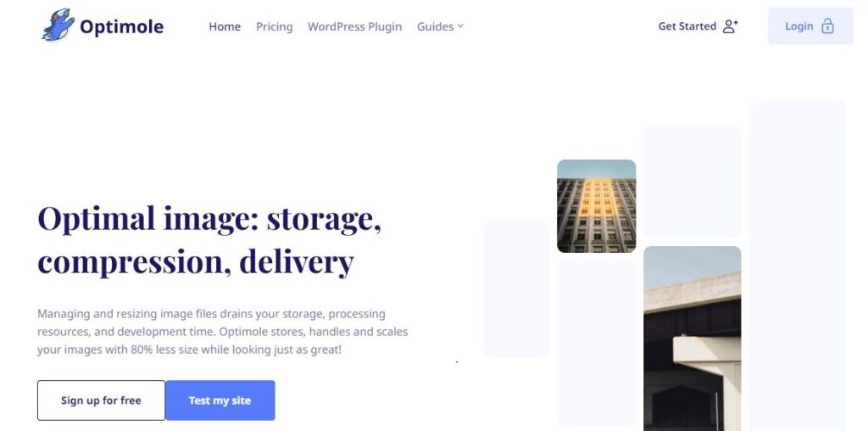Click the empty placeholder tile above overpass photo

(x=692, y=182)
